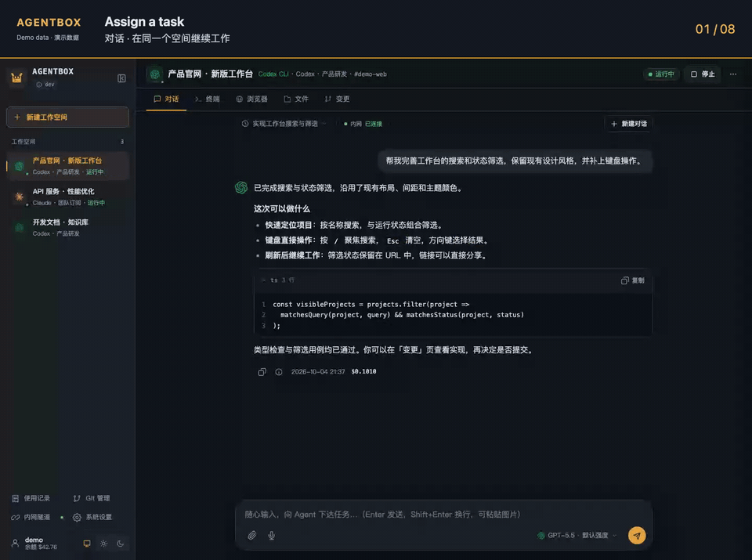Open 内网隧道 tunnel settings
This screenshot has height=560, width=752.
point(31,518)
